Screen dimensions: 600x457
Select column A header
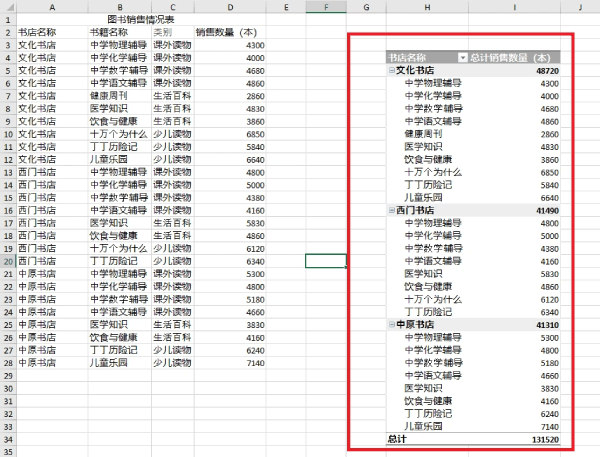52,7
